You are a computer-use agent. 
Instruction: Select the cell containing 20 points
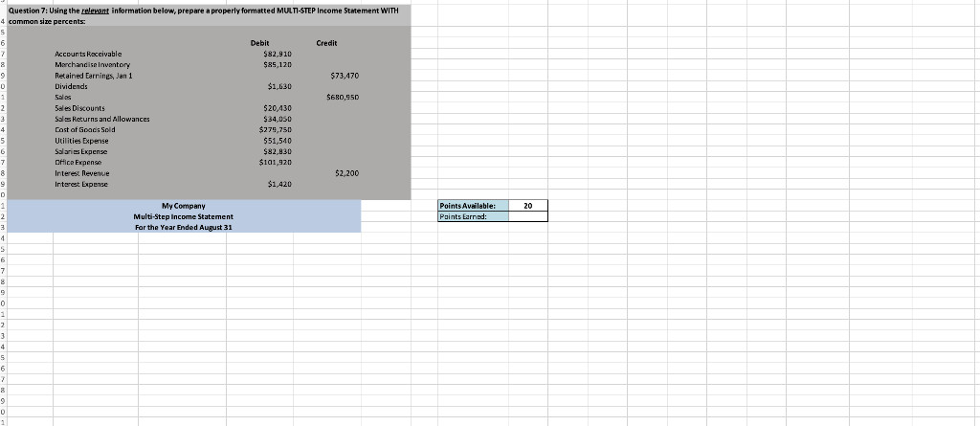tap(528, 206)
